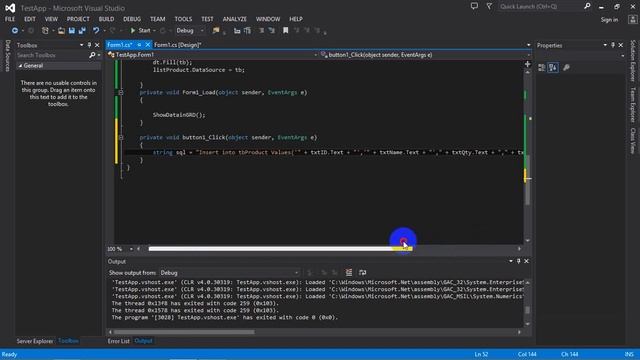Screen dimensions: 640x360
Task: Collapse the General group in the Toolbox
Action: click(20, 66)
